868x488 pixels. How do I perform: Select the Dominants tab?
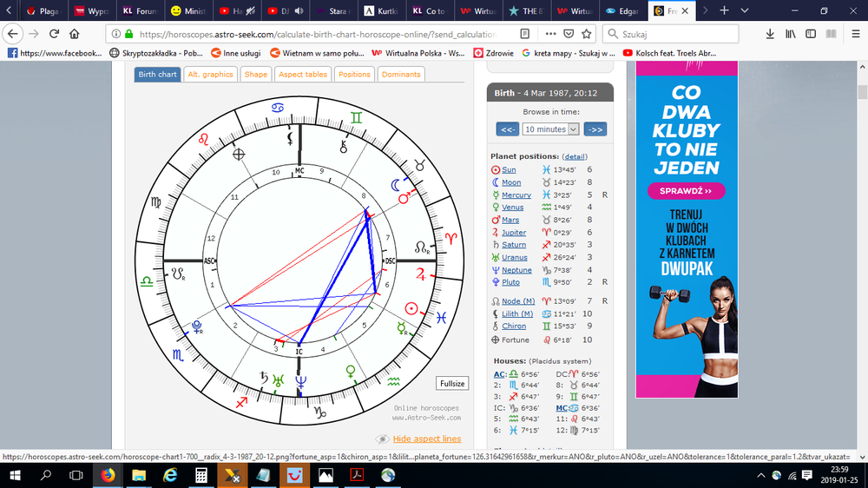(x=401, y=75)
